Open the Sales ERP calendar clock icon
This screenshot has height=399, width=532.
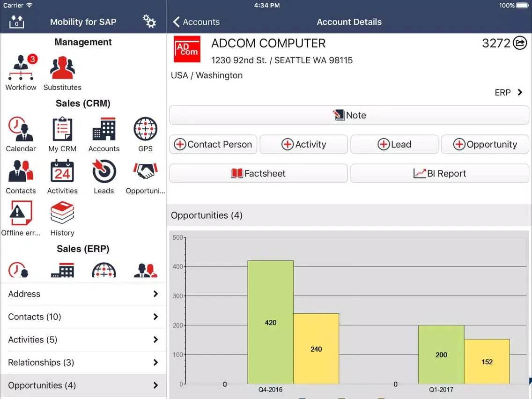(18, 270)
